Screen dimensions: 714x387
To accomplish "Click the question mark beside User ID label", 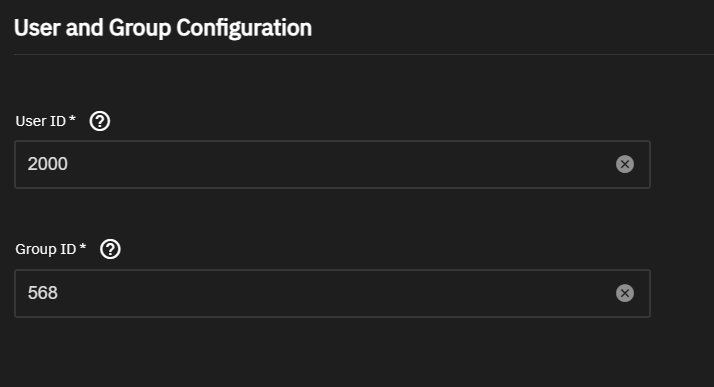I will pyautogui.click(x=100, y=121).
